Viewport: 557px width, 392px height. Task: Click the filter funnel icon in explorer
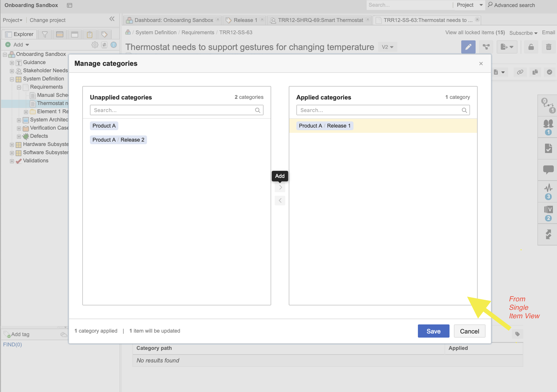point(45,34)
